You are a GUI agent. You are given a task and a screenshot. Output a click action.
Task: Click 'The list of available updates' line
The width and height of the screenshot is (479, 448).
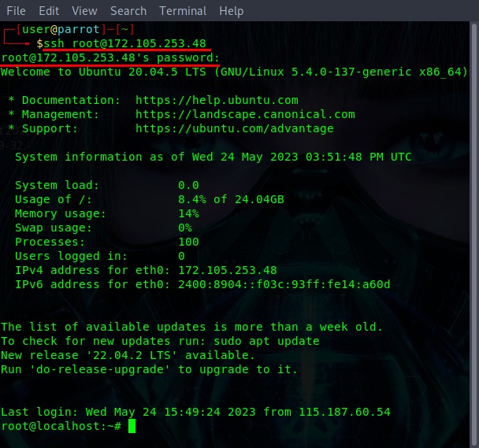[x=191, y=327]
